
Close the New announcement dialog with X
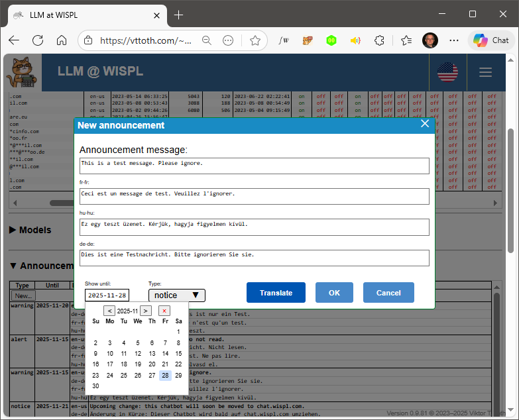(x=425, y=124)
